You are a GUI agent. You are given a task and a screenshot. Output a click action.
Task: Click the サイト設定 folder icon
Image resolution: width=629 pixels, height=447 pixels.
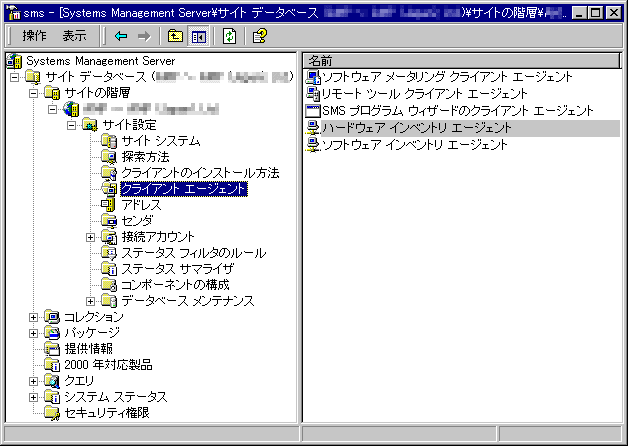[90, 125]
